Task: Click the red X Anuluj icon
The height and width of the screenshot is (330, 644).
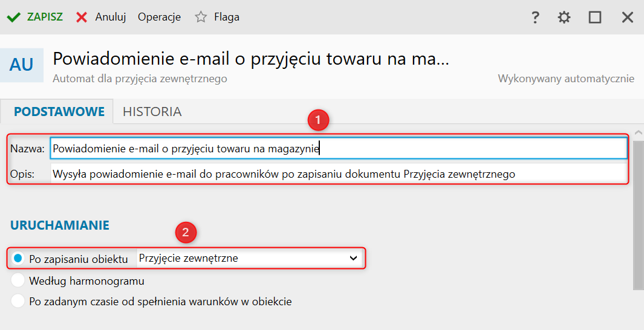Action: tap(82, 17)
